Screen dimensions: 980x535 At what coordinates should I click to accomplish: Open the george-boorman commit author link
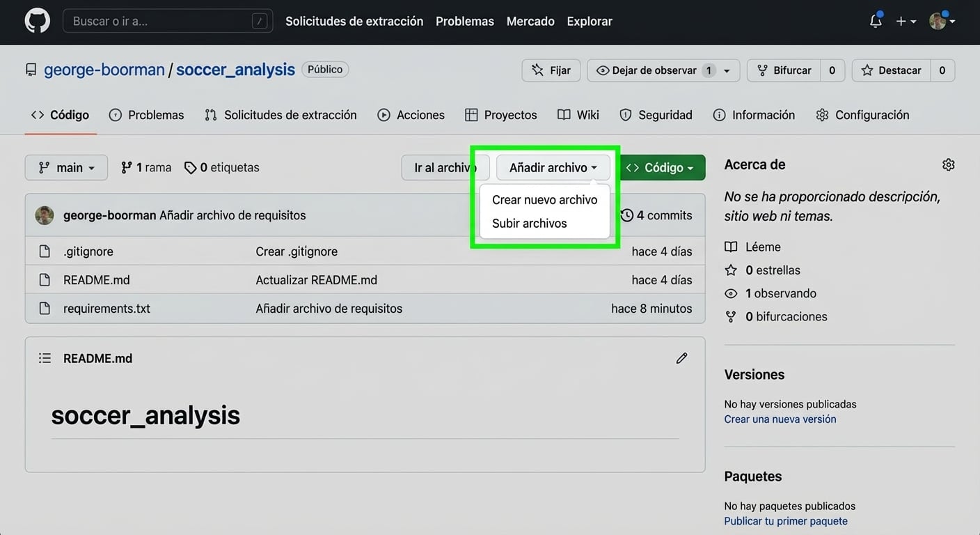(x=109, y=215)
